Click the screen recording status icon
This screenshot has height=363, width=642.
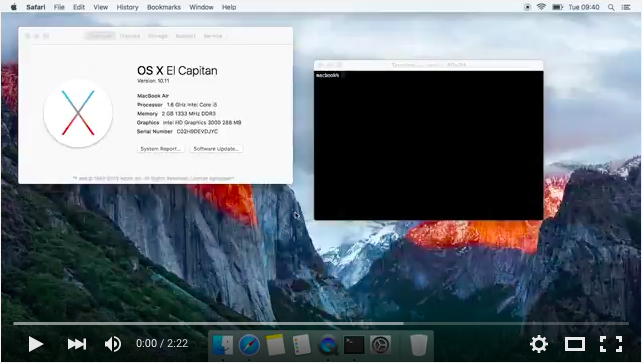[527, 7]
